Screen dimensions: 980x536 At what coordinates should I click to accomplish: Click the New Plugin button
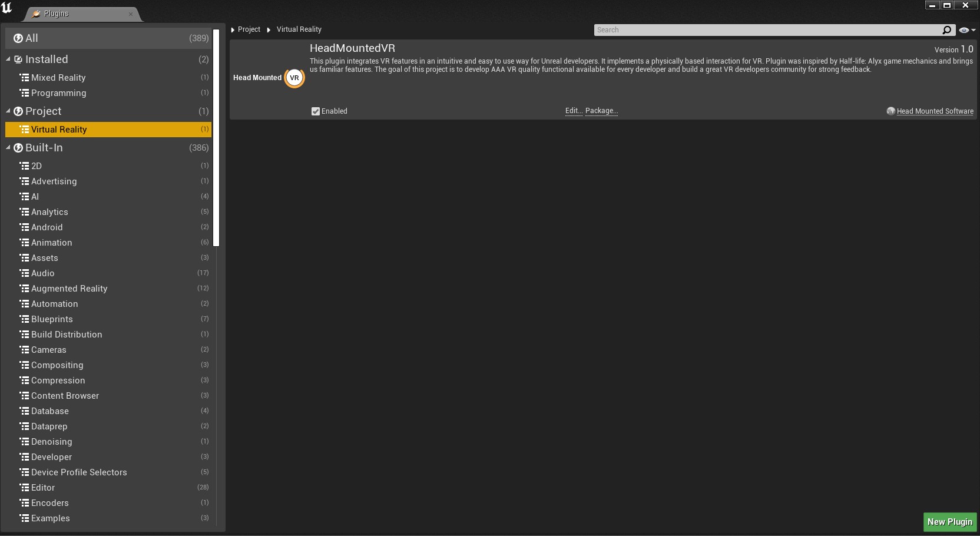(x=950, y=522)
